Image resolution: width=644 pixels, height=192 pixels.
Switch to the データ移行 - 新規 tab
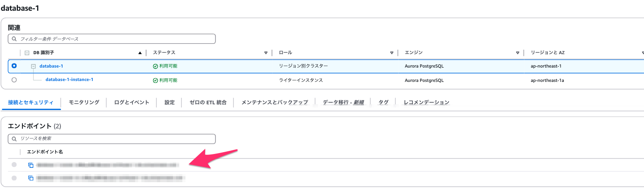click(343, 102)
